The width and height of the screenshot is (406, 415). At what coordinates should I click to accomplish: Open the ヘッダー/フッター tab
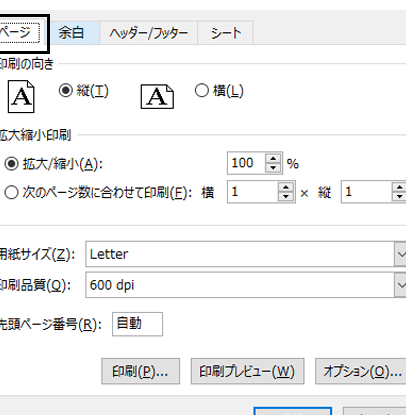pos(148,33)
